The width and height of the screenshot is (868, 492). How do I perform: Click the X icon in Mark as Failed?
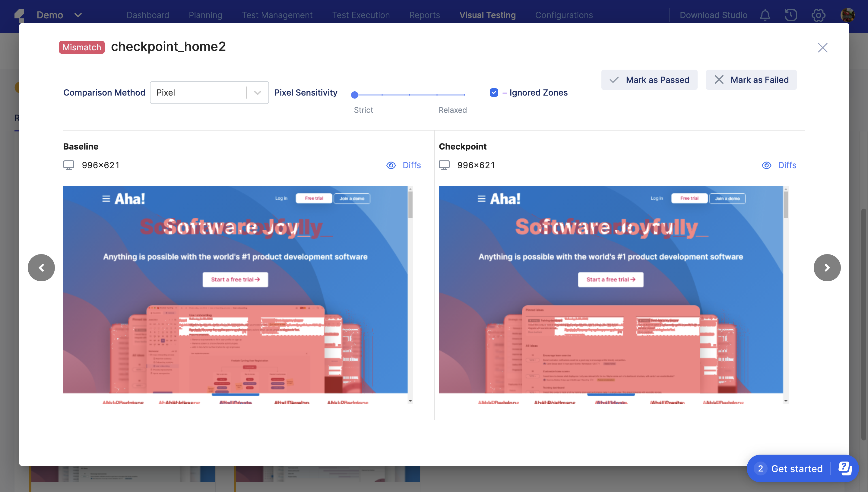[x=719, y=80]
